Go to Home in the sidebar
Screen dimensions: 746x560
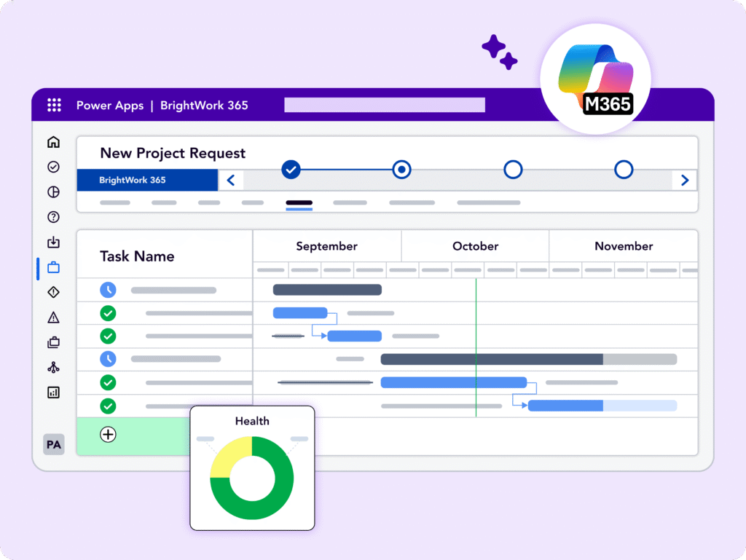(53, 142)
